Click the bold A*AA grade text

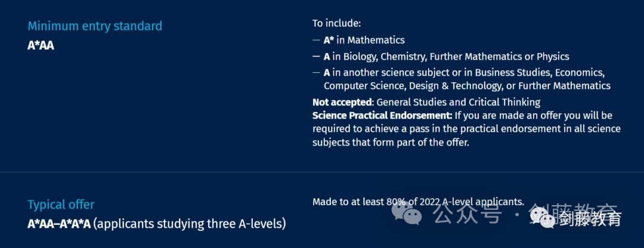pos(41,45)
